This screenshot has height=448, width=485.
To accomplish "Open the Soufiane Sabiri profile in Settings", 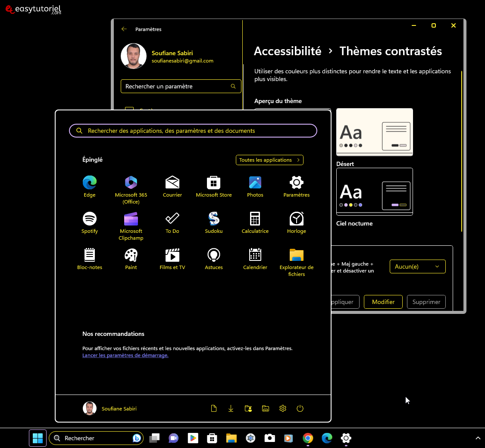I will (x=167, y=56).
